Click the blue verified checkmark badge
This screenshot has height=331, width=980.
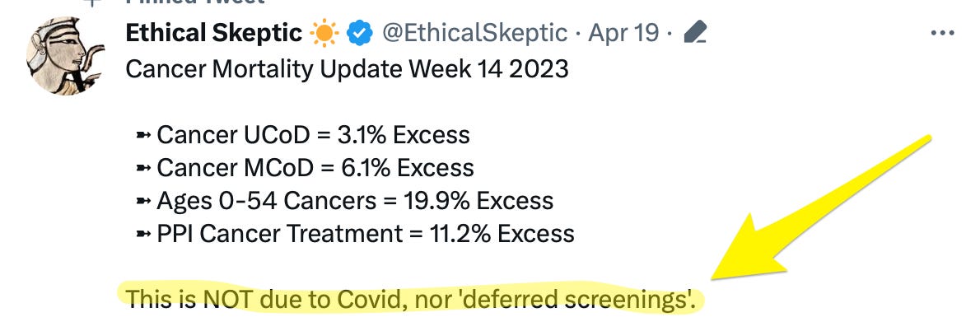[x=358, y=33]
